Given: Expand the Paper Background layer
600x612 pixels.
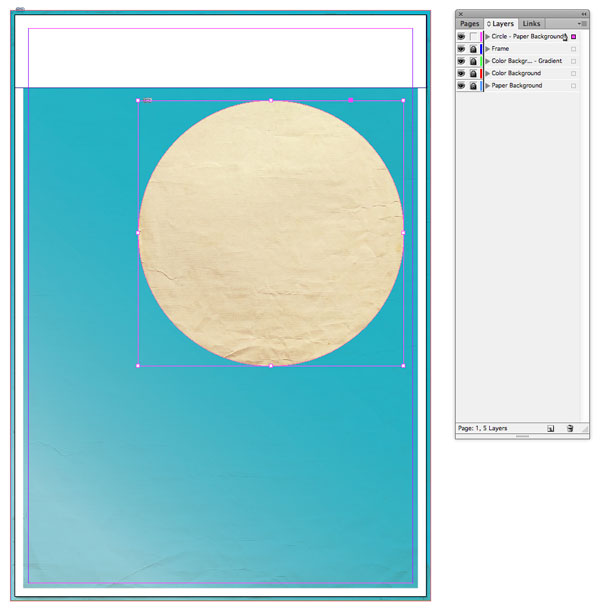Looking at the screenshot, I should 488,86.
